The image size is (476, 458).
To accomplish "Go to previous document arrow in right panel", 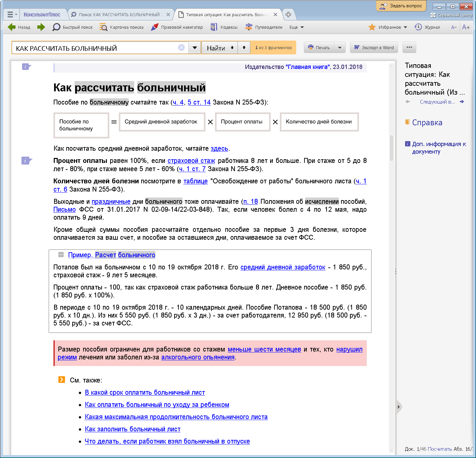I will (408, 102).
